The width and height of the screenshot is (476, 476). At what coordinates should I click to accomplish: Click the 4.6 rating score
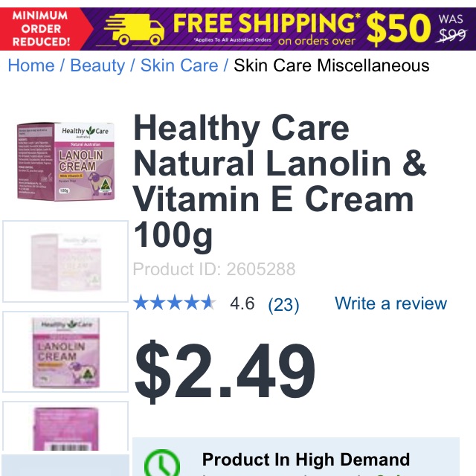[x=242, y=303]
